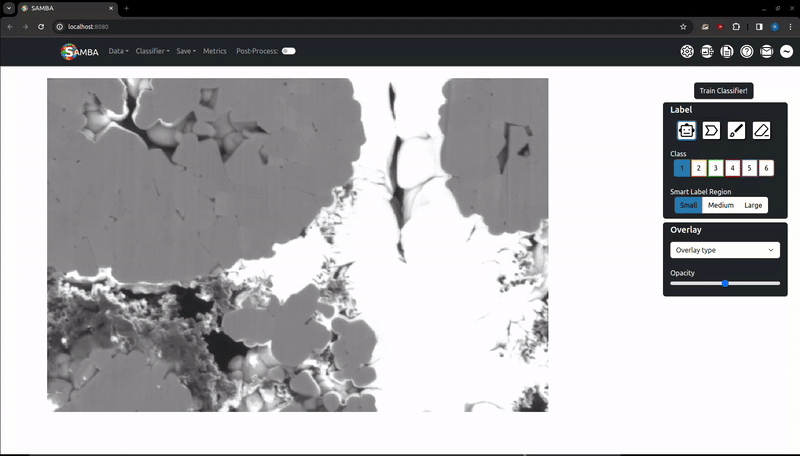Open the help question mark icon
The width and height of the screenshot is (800, 456).
pyautogui.click(x=746, y=52)
